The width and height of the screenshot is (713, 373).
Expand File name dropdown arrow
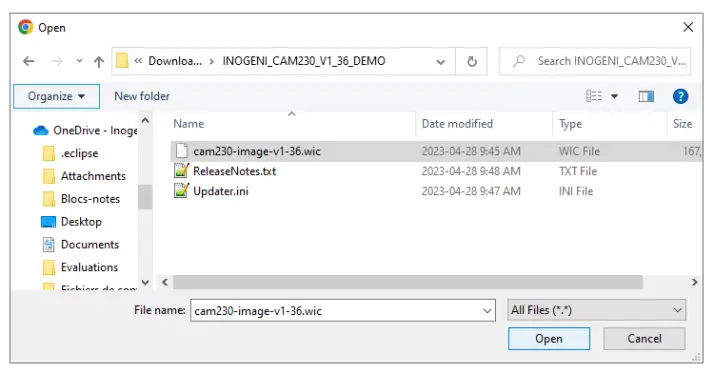coord(487,311)
